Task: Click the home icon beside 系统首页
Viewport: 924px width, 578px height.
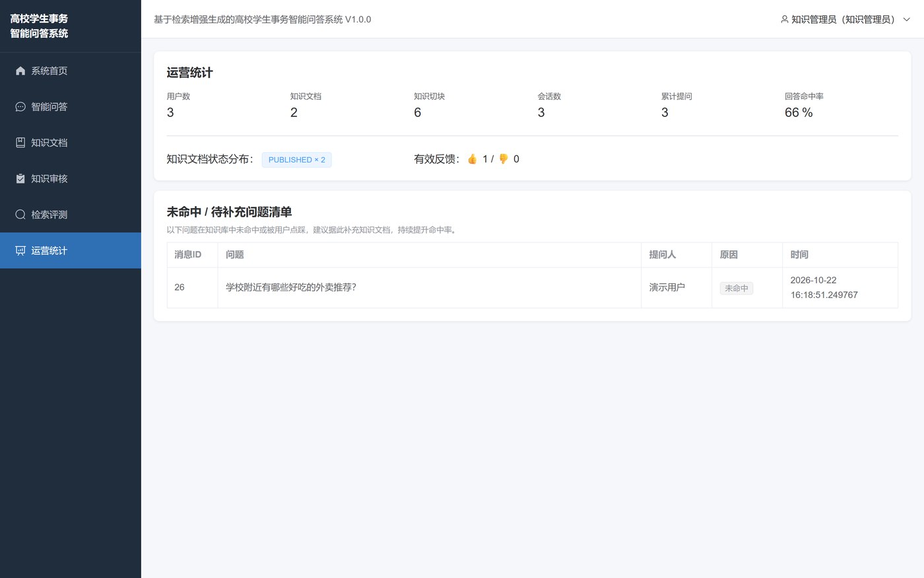Action: tap(20, 71)
